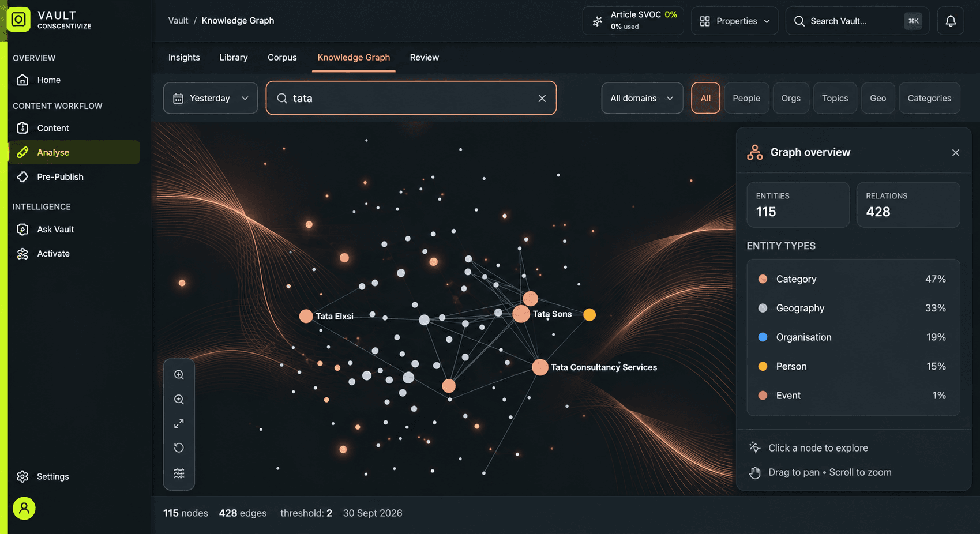The image size is (980, 534).
Task: Select the Knowledge Graph tab
Action: coord(354,58)
